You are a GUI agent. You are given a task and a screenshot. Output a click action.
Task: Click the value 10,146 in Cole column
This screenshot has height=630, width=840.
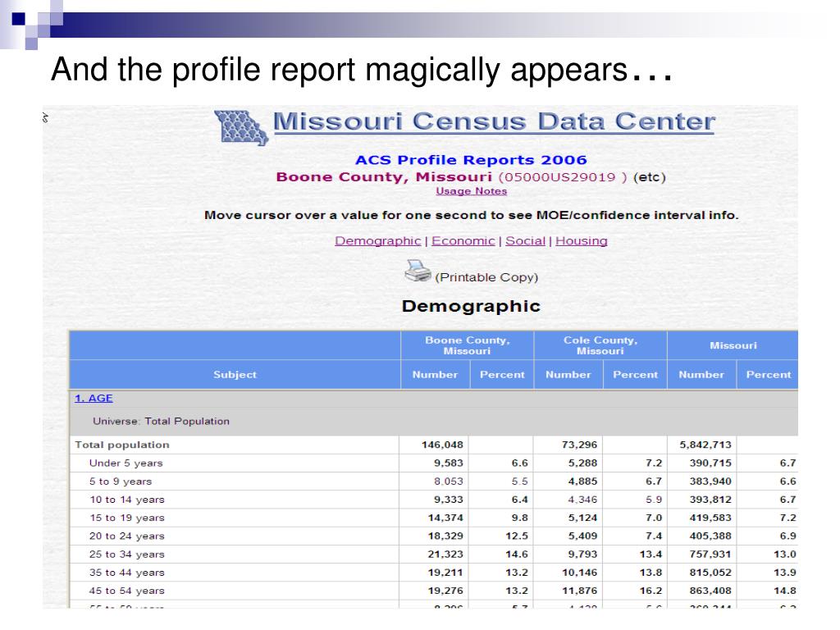[580, 572]
